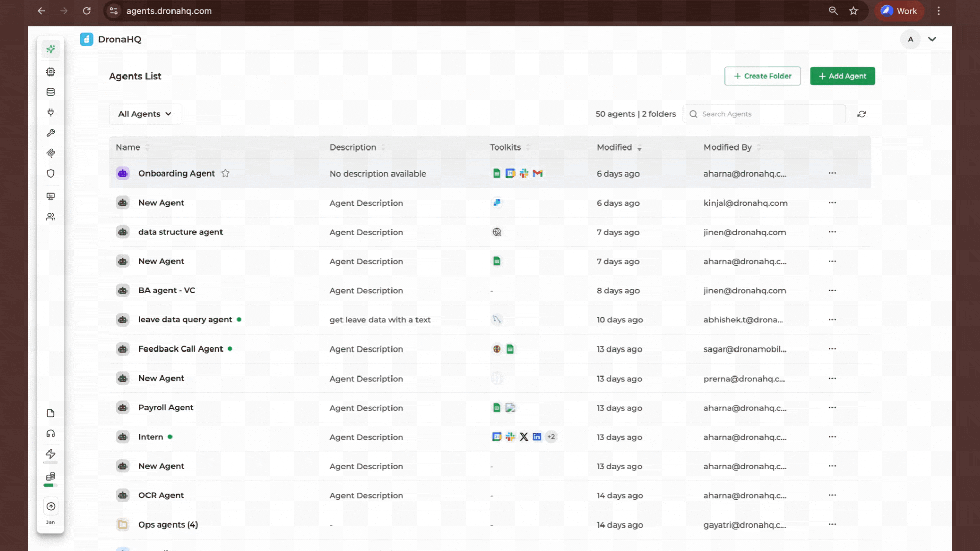Open the All Agents filter dropdown

144,114
